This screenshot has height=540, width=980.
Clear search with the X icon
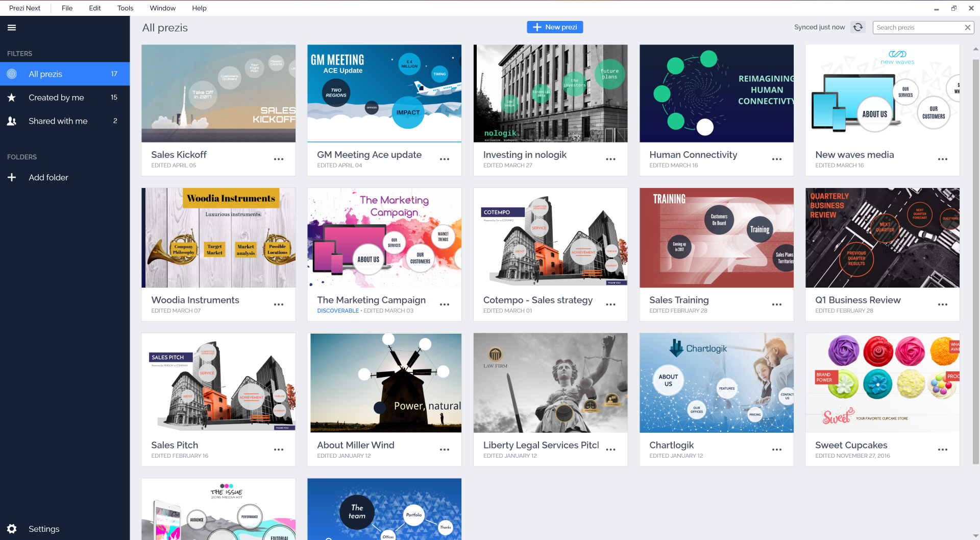pos(967,28)
